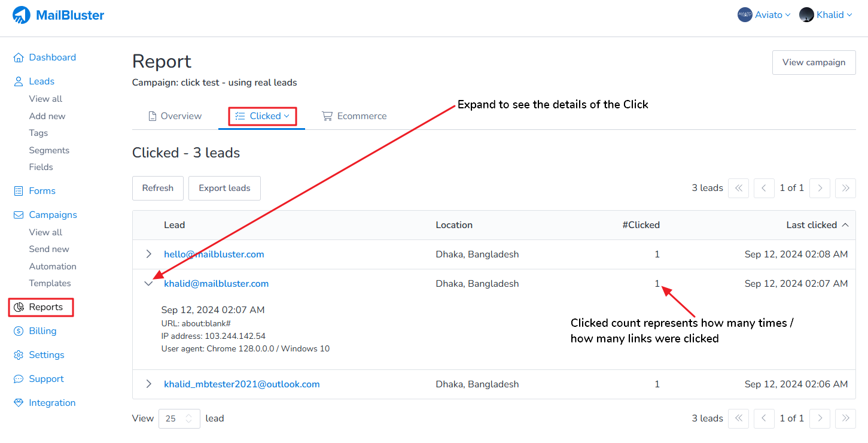
Task: Open Dashboard via the home icon
Action: tap(19, 57)
